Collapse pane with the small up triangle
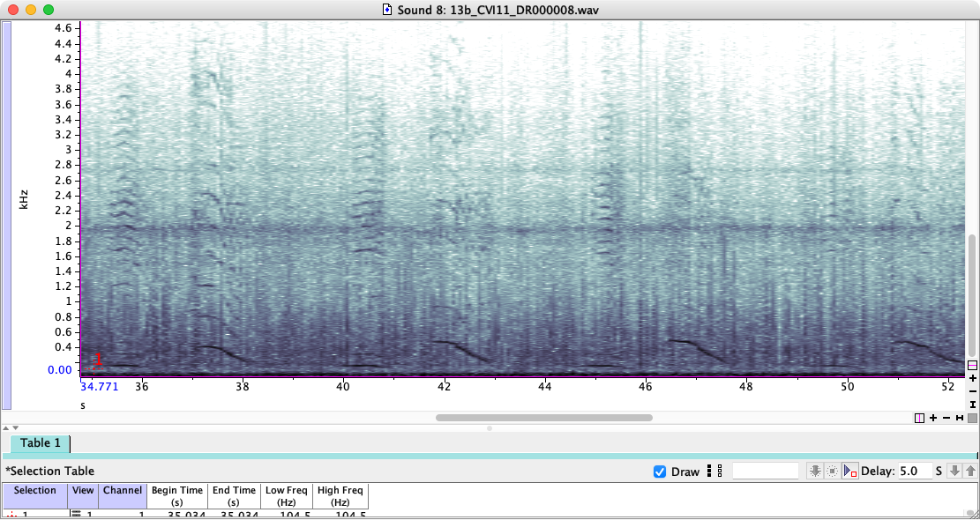Screen dimensions: 980x520 [5, 427]
